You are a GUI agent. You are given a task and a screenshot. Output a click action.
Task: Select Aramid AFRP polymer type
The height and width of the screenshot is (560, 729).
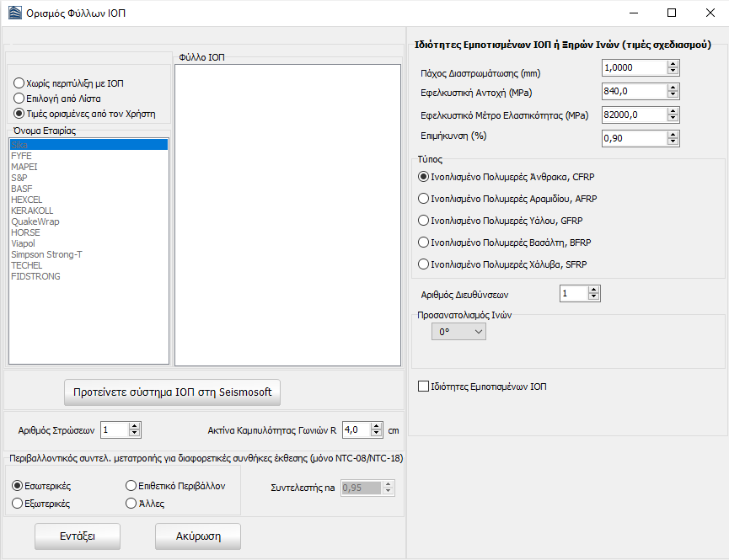coord(424,199)
